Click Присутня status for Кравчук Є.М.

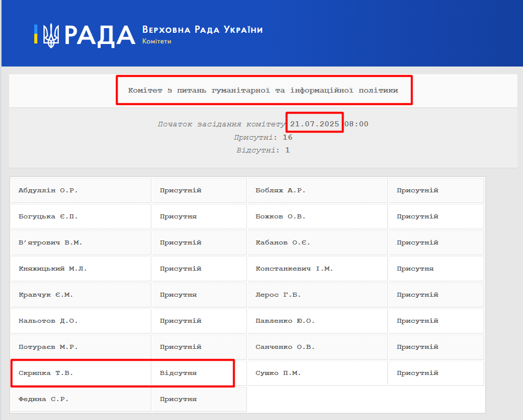178,295
